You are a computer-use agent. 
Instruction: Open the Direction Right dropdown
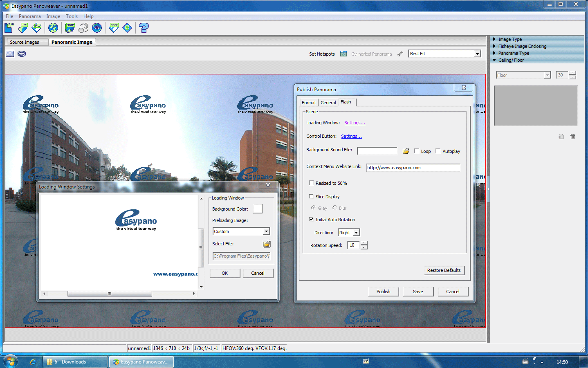pyautogui.click(x=356, y=233)
